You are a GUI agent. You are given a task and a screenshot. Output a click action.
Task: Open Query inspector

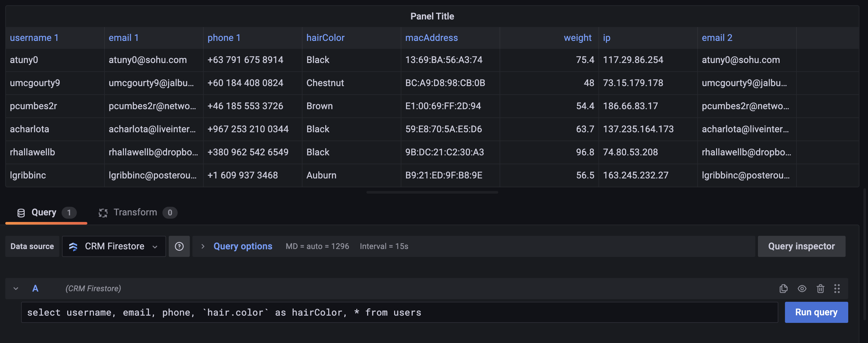point(801,247)
